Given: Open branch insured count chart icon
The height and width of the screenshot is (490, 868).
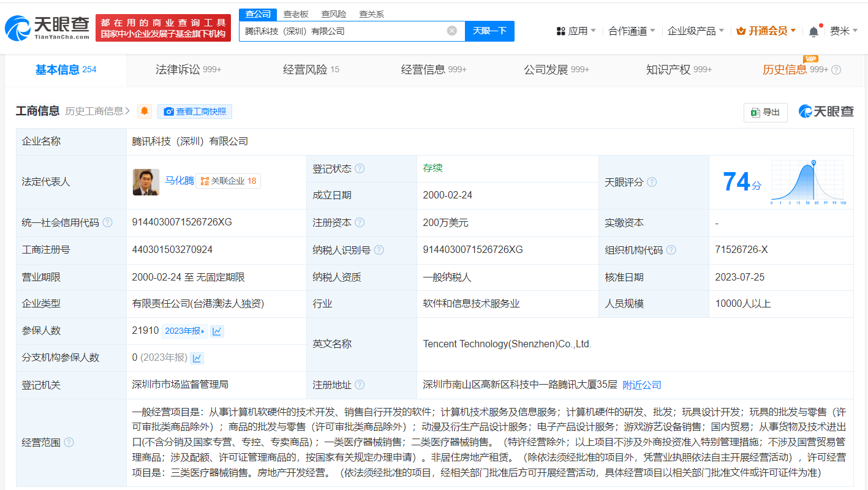Looking at the screenshot, I should click(x=197, y=358).
